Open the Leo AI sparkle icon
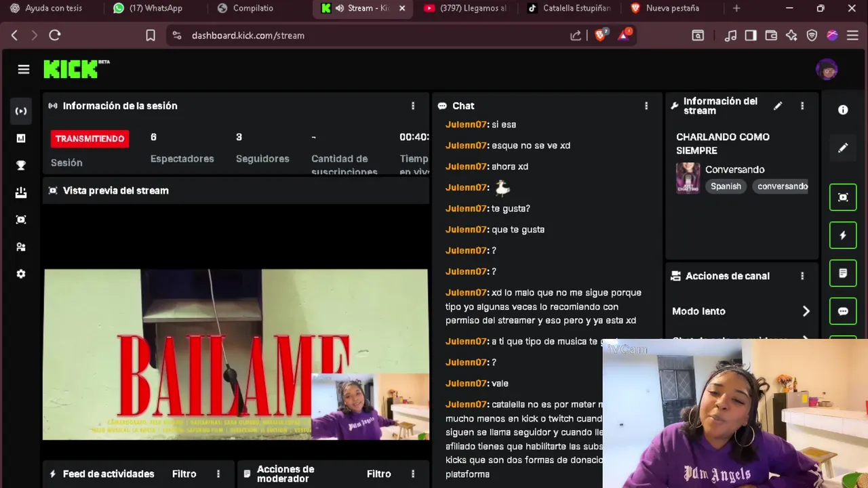The image size is (868, 488). (791, 35)
